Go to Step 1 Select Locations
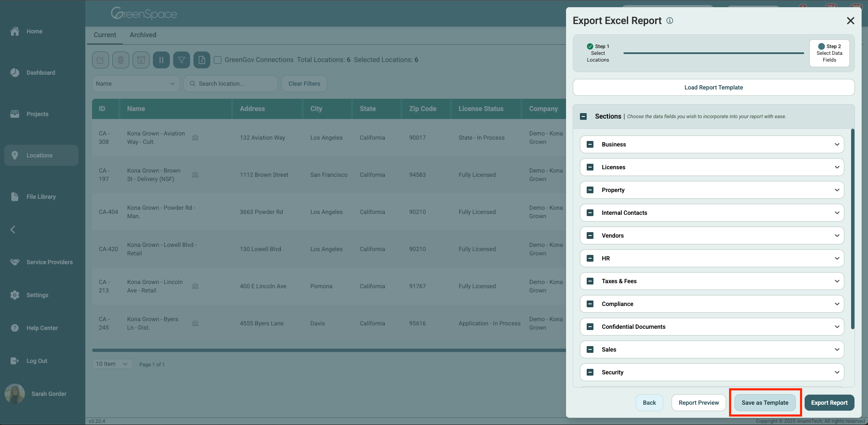 coord(598,53)
